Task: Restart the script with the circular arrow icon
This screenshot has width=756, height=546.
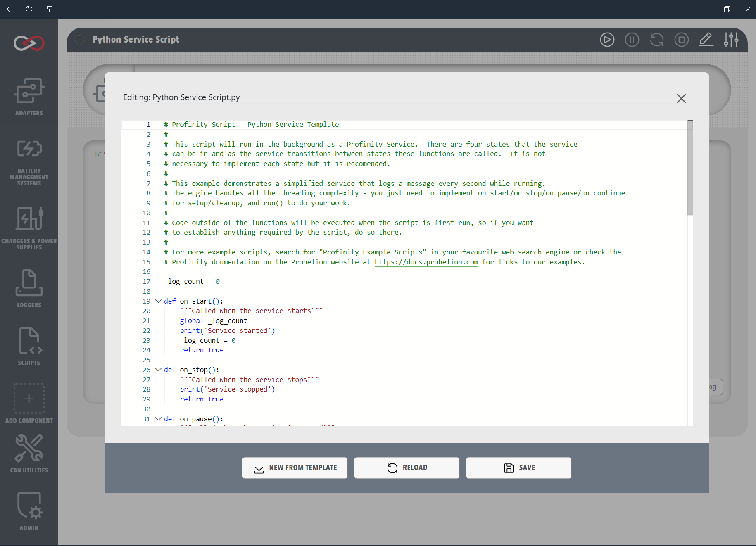Action: click(656, 40)
